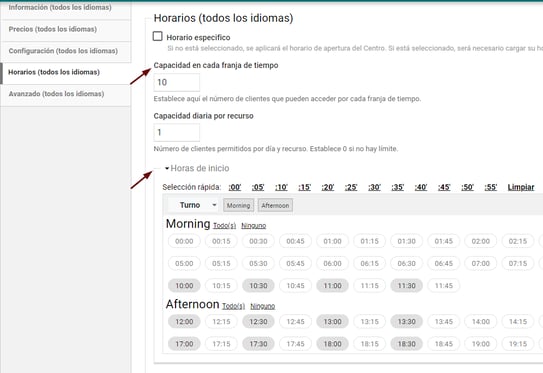Toggle the 19:00 time slot
Image resolution: width=543 pixels, height=373 pixels.
coord(481,344)
